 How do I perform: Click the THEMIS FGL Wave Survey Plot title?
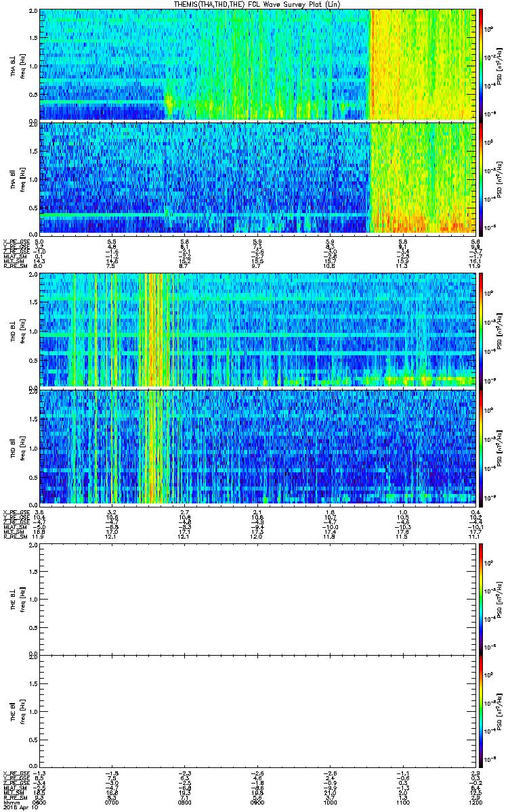257,4
